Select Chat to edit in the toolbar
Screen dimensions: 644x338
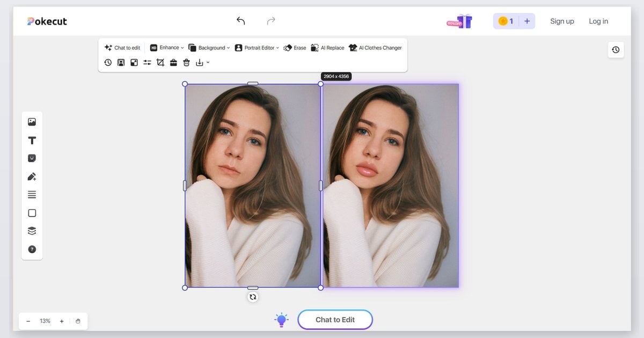click(122, 48)
